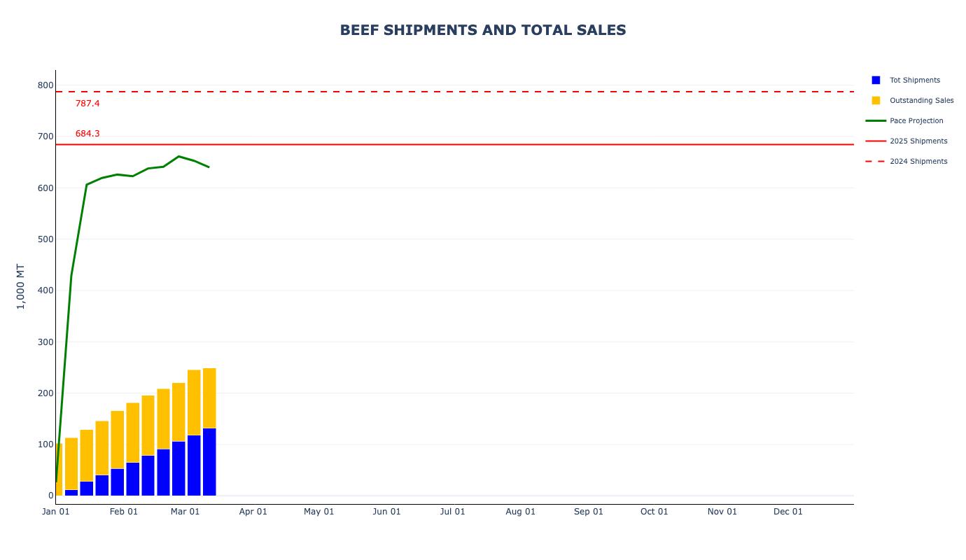
Task: Click the yellow segment of the rightmost bar
Action: point(209,398)
